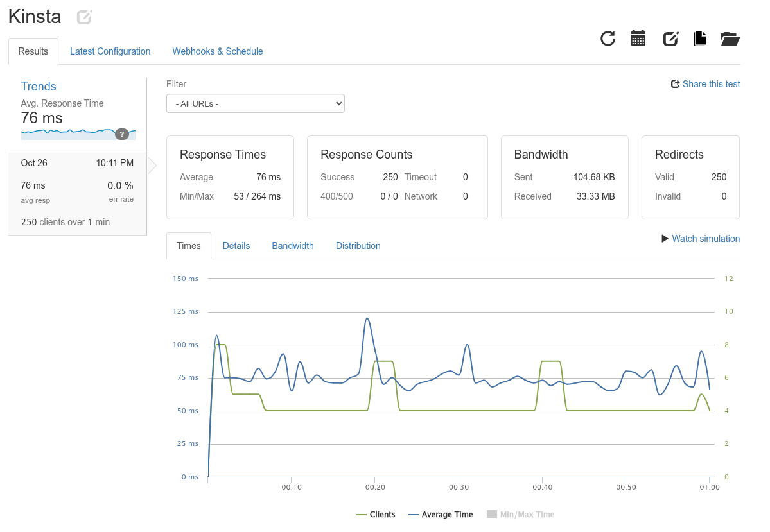Open the Trends link
This screenshot has width=770, height=532.
[39, 87]
